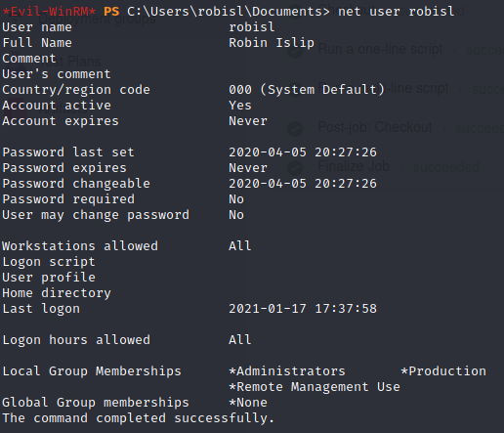Click the Global Group memberships None value
Screen dimensions: 504x433
tap(248, 403)
